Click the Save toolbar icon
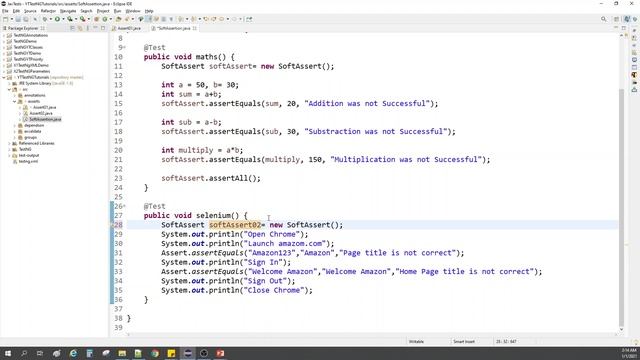Image resolution: width=640 pixels, height=360 pixels. [x=18, y=19]
